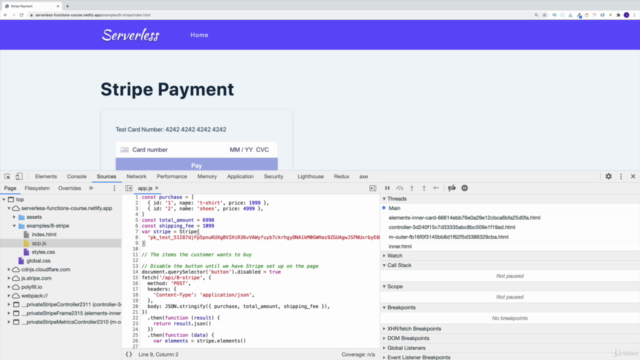Image resolution: width=640 pixels, height=360 pixels.
Task: Open index.html in the file tree
Action: click(x=44, y=234)
